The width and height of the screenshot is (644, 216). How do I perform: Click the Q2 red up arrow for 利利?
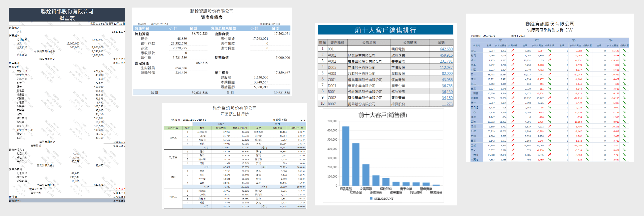click(550, 55)
